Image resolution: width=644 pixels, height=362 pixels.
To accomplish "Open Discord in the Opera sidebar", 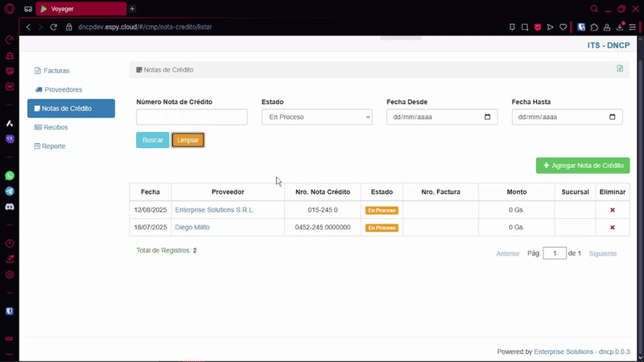I will pos(10,207).
